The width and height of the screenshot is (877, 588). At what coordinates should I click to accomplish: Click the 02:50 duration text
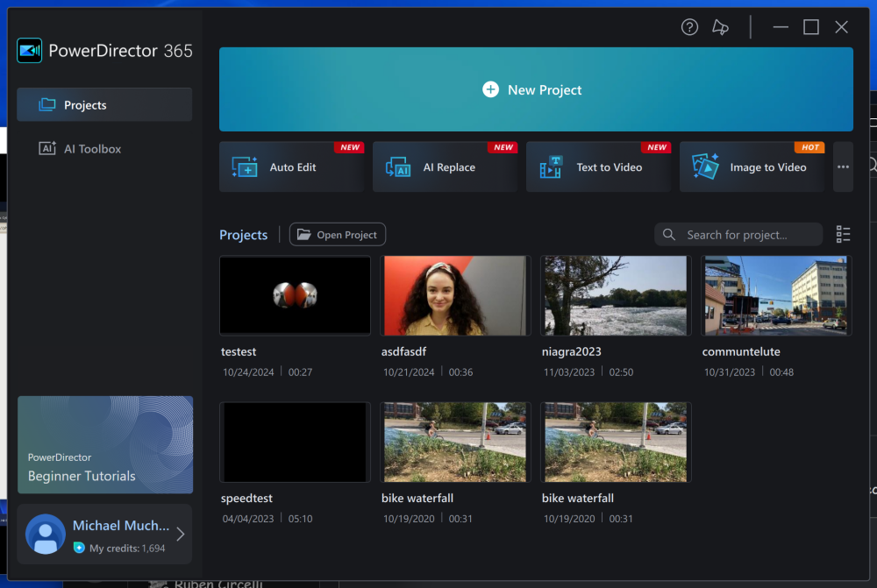click(x=621, y=372)
